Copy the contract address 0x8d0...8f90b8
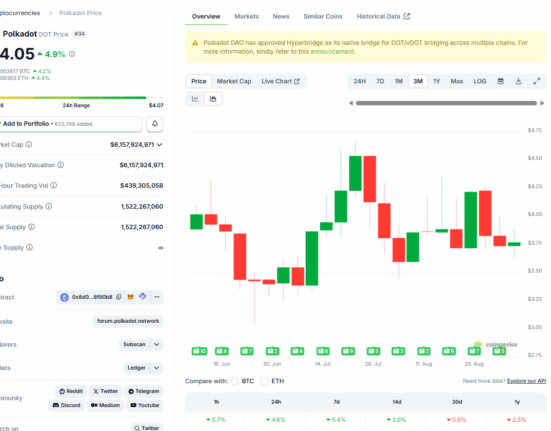Screen dimensions: 551x431 point(119,297)
